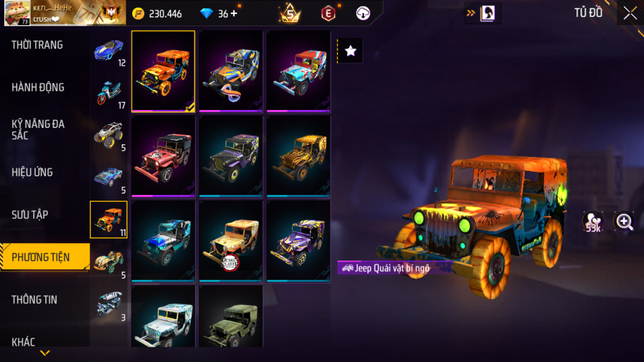The height and width of the screenshot is (362, 644).
Task: Open the crown rank 5 icon
Action: click(x=290, y=13)
